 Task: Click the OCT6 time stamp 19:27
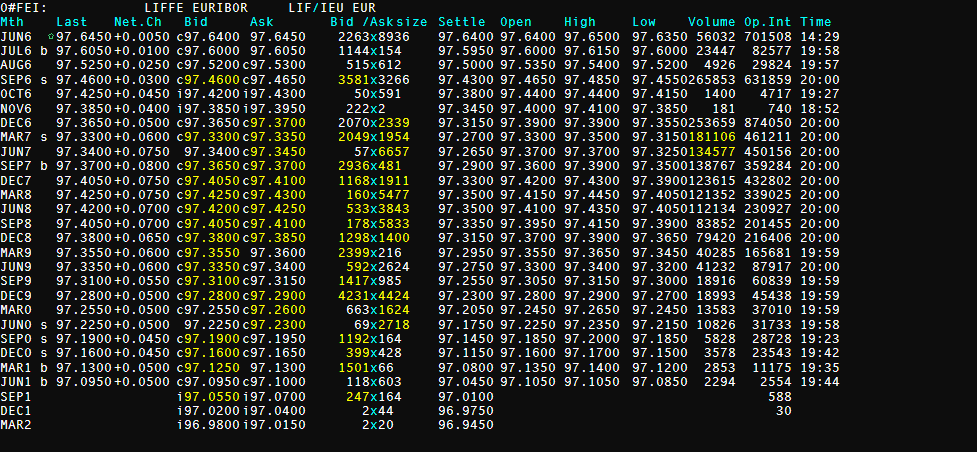click(819, 94)
